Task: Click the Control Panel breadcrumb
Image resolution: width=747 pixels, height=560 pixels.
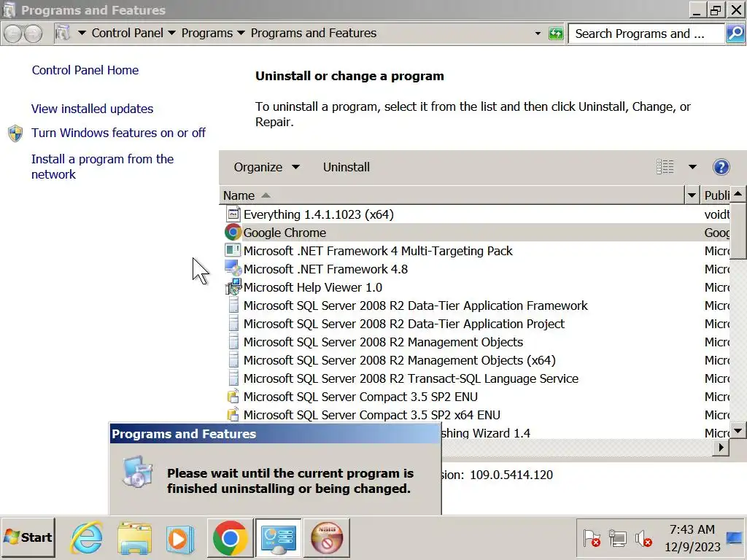Action: tap(127, 33)
